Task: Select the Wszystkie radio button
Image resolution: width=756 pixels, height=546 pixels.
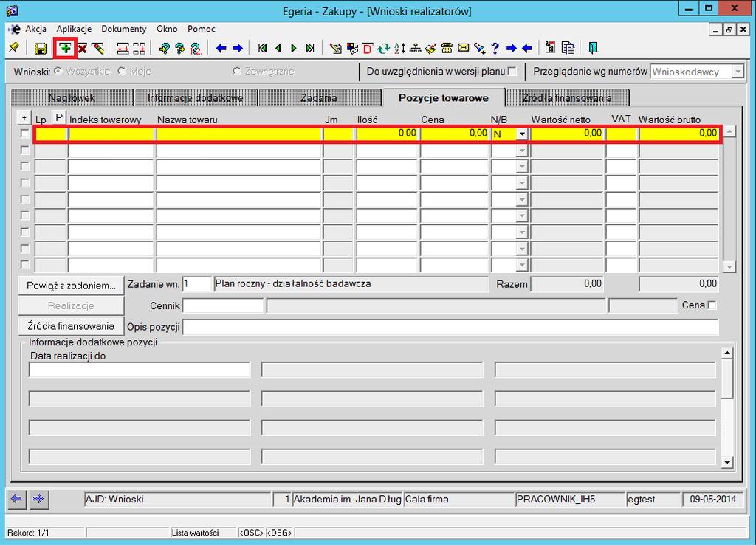Action: point(58,72)
